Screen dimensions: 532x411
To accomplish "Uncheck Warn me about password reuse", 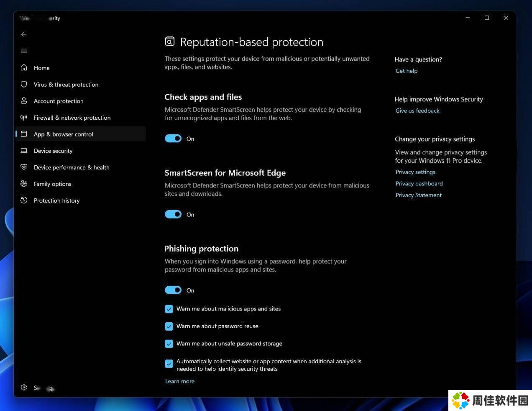I will [169, 326].
